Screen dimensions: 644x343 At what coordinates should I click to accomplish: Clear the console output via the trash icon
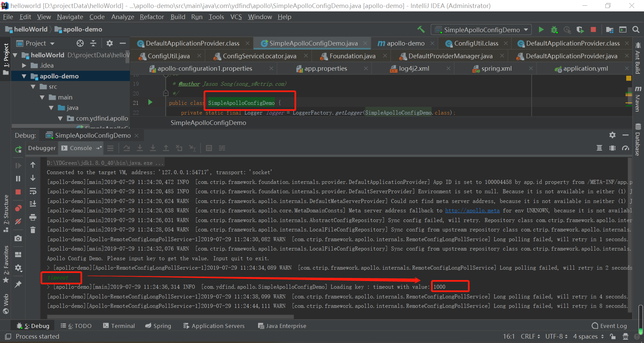click(33, 230)
